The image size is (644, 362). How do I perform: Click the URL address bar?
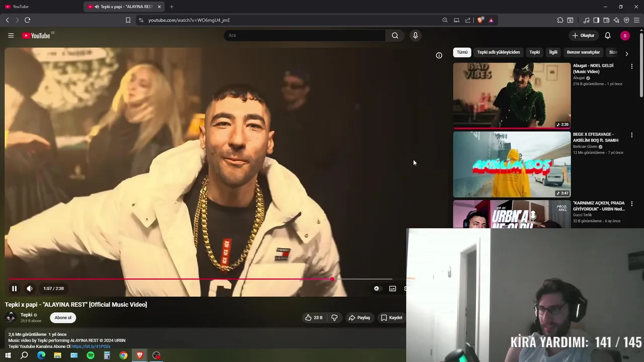pos(292,20)
